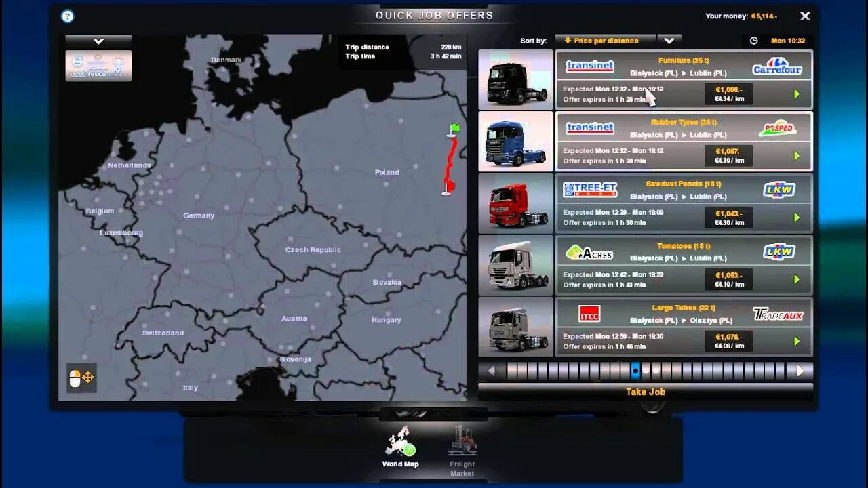Click the clock icon next to Mon 10:32

click(753, 41)
